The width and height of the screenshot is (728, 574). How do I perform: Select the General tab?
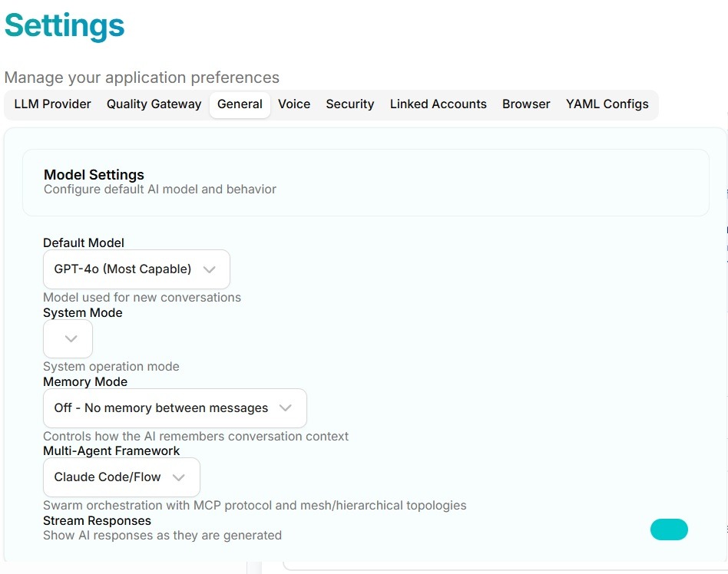point(240,104)
